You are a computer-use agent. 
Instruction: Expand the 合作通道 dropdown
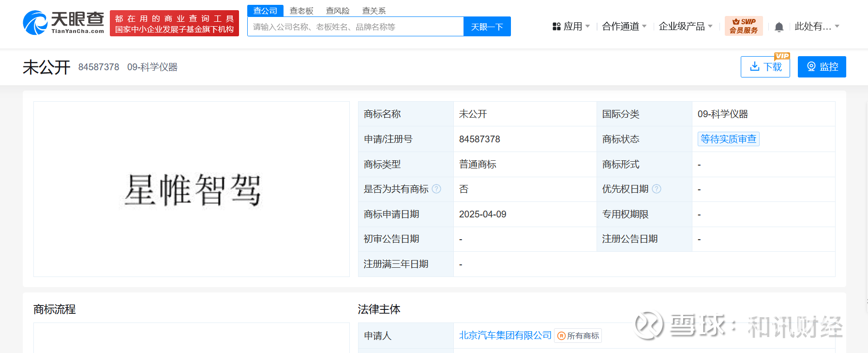(624, 27)
